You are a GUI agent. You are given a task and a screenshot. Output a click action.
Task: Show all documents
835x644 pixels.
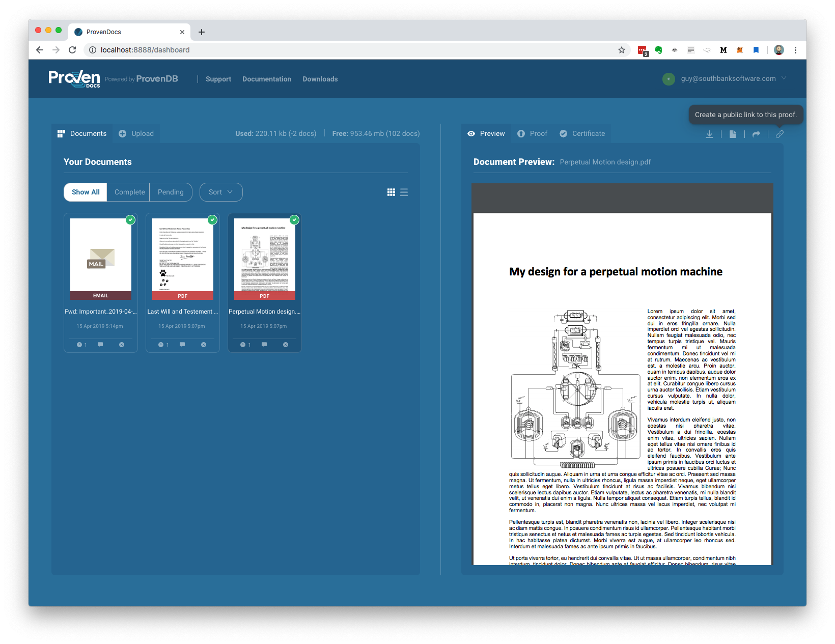point(85,192)
